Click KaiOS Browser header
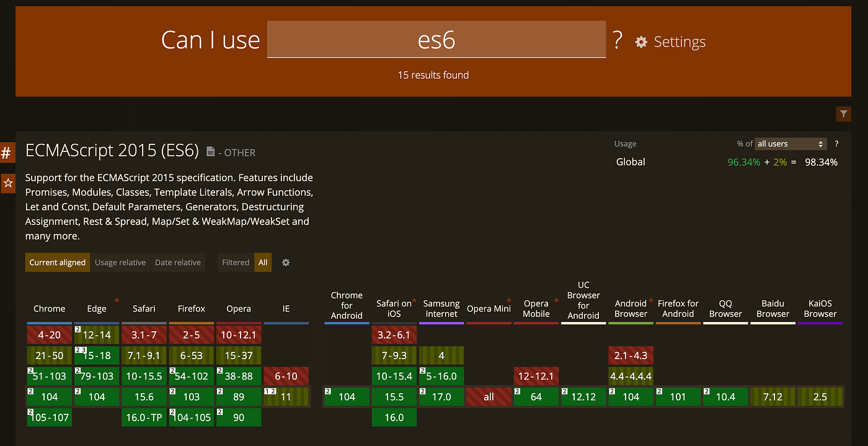 [820, 308]
